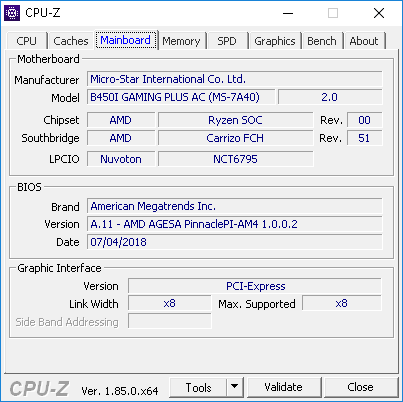This screenshot has width=403, height=402.
Task: Click the BIOS Version field
Action: tap(235, 224)
